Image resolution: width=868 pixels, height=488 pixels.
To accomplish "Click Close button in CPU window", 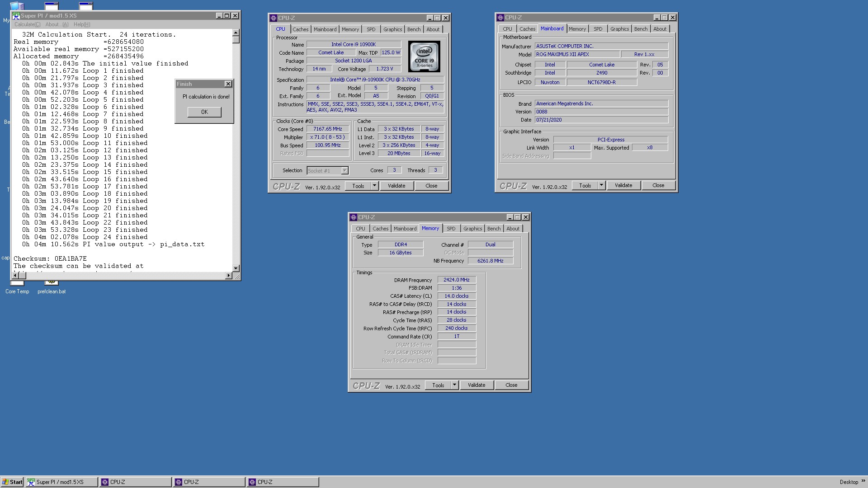I will click(x=431, y=186).
